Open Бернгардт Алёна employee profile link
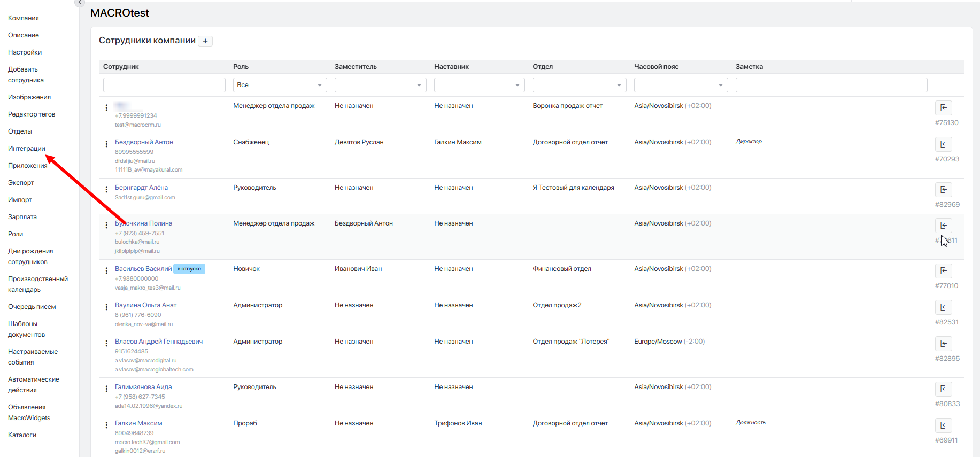 [x=141, y=188]
